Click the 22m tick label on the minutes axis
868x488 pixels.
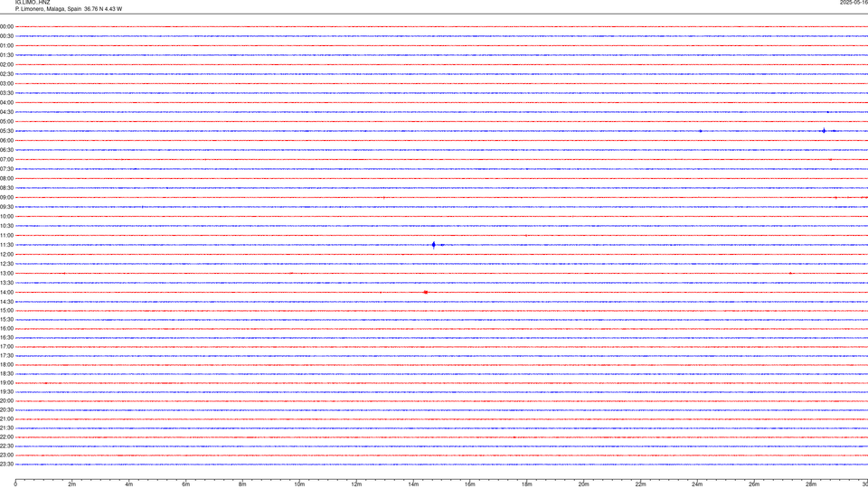640,484
